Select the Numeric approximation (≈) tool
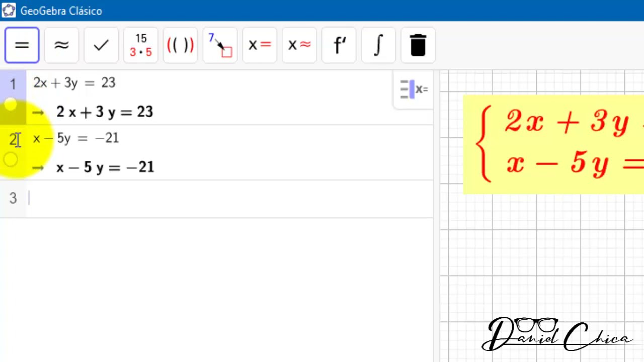The image size is (644, 362). coord(61,45)
